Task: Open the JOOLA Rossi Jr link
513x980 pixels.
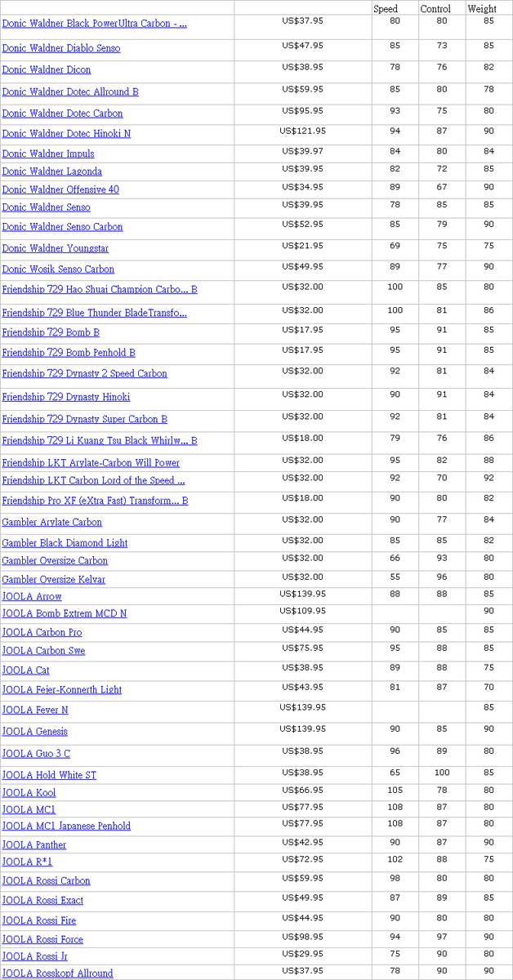Action: click(35, 956)
